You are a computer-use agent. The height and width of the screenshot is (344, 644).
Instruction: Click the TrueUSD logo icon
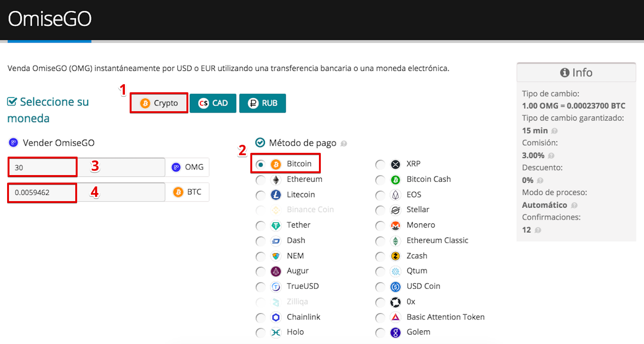pyautogui.click(x=276, y=287)
